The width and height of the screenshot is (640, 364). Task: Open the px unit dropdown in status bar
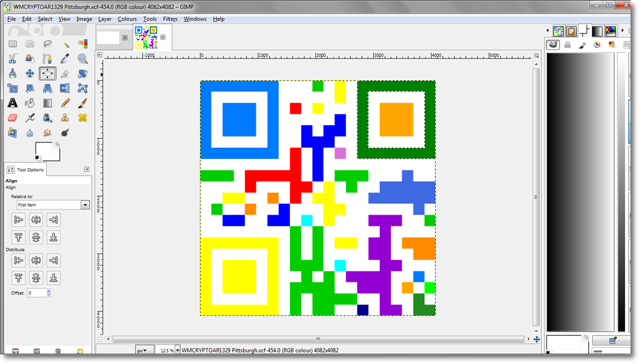[144, 350]
